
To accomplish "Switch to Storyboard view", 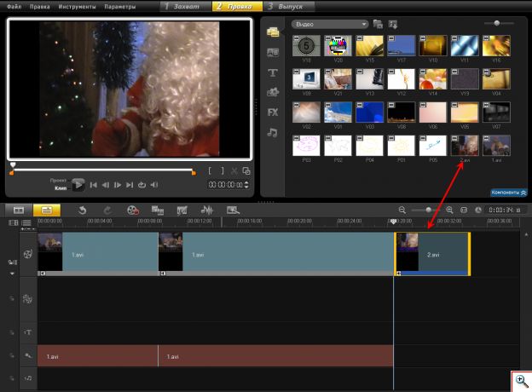I will tap(19, 210).
